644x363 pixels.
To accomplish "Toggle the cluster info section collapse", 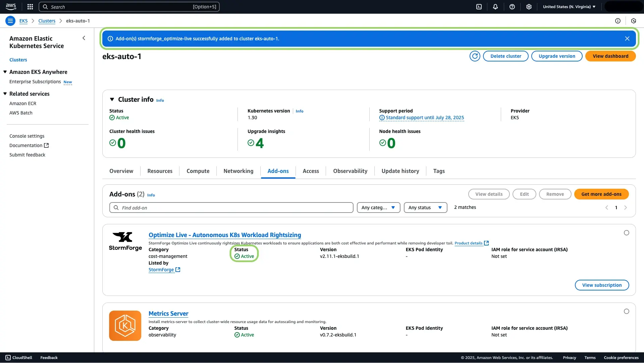I will (x=111, y=99).
